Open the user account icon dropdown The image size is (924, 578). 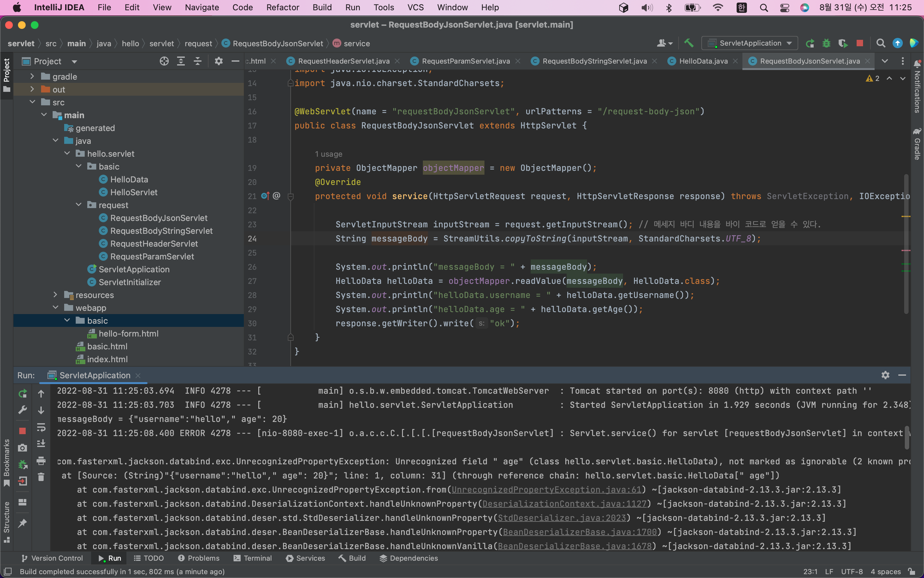click(x=664, y=43)
